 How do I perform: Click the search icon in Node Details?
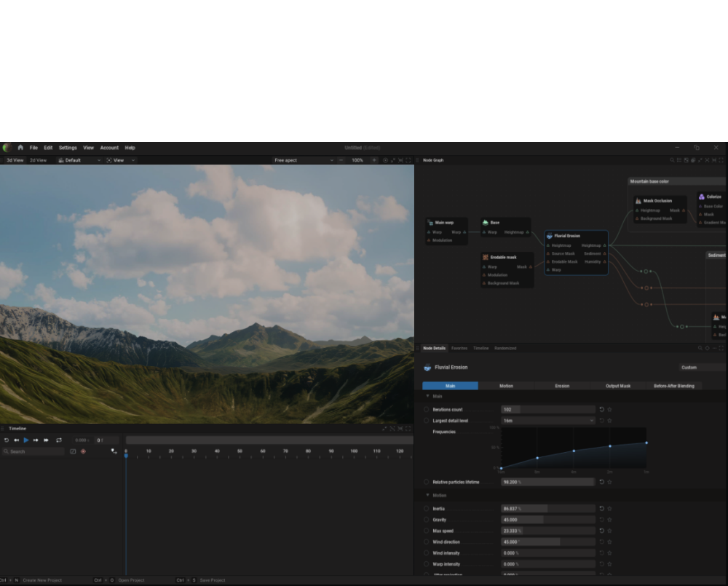700,348
